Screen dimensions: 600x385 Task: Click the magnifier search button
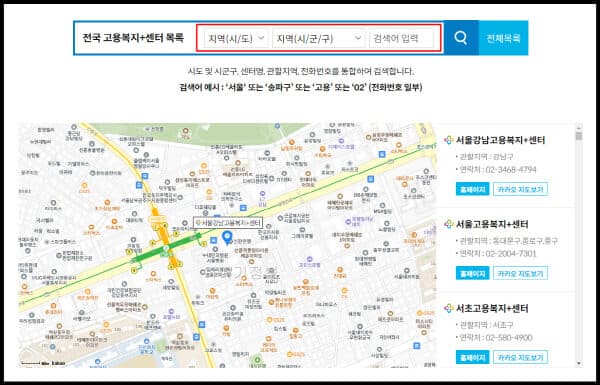point(461,38)
